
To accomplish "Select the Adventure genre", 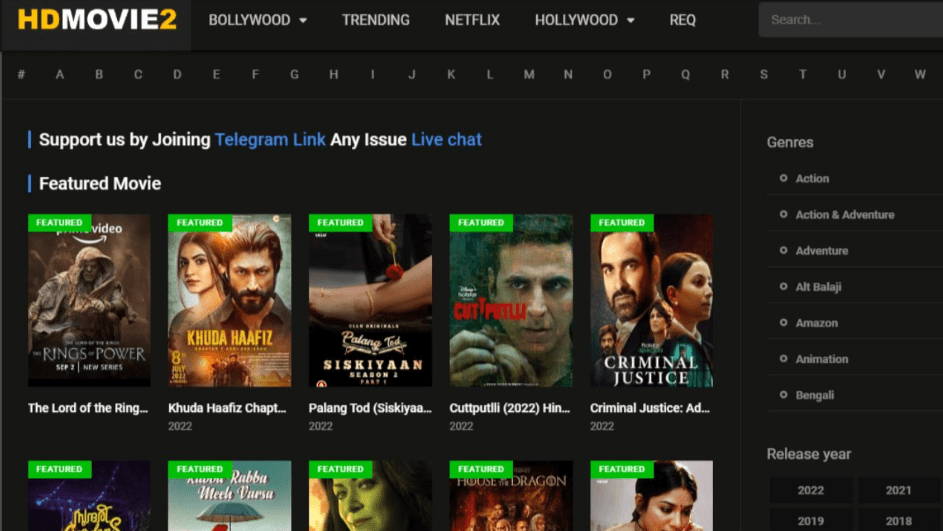I will 822,251.
